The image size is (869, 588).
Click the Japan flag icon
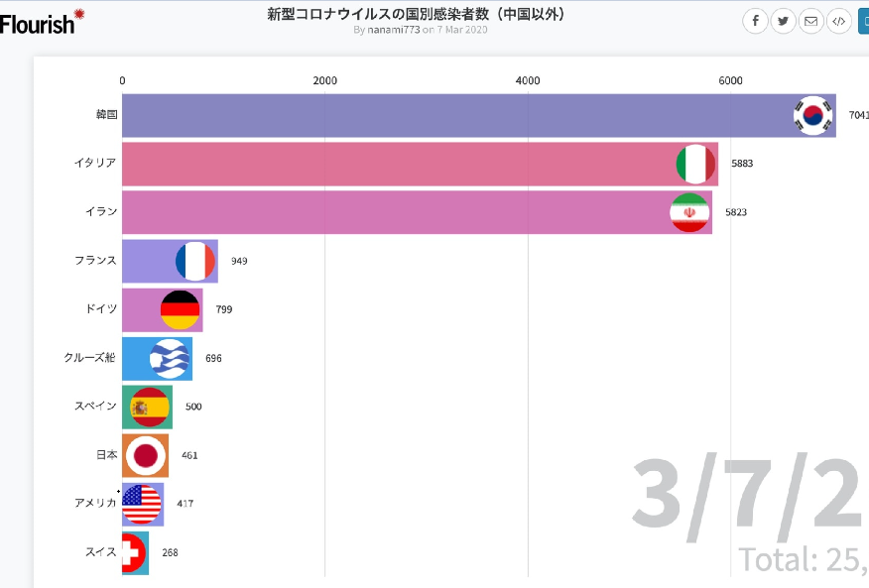tap(146, 455)
